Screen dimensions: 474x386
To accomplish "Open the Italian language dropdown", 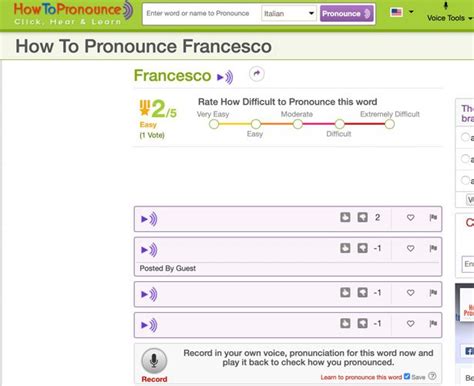I will [x=289, y=14].
